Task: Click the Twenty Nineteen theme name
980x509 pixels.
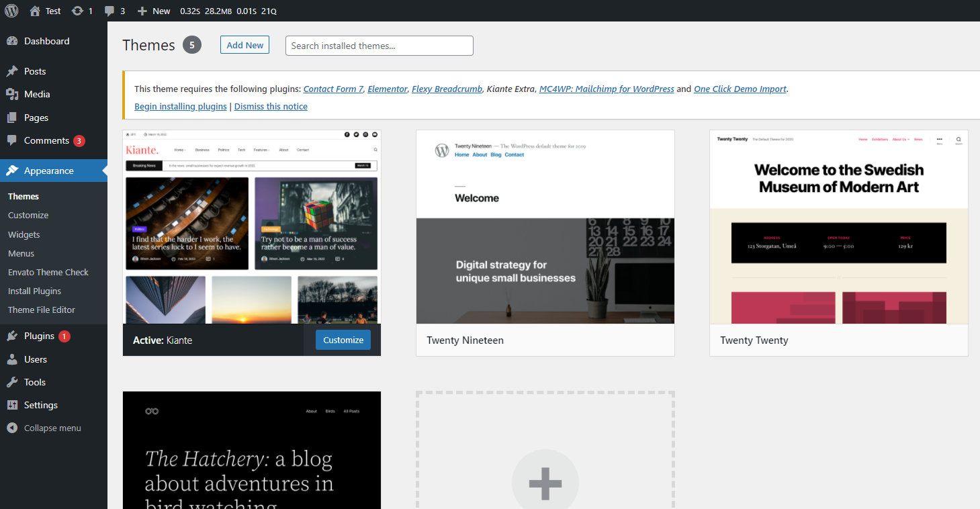Action: click(x=465, y=340)
